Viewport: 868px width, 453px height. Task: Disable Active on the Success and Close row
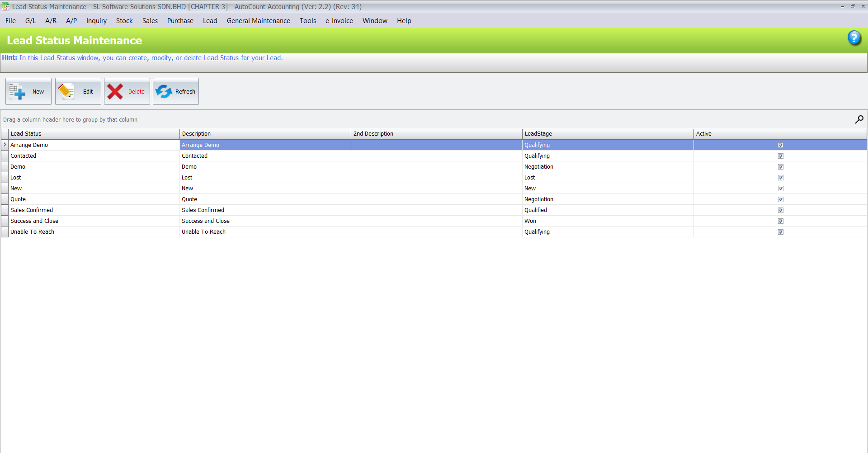[781, 221]
